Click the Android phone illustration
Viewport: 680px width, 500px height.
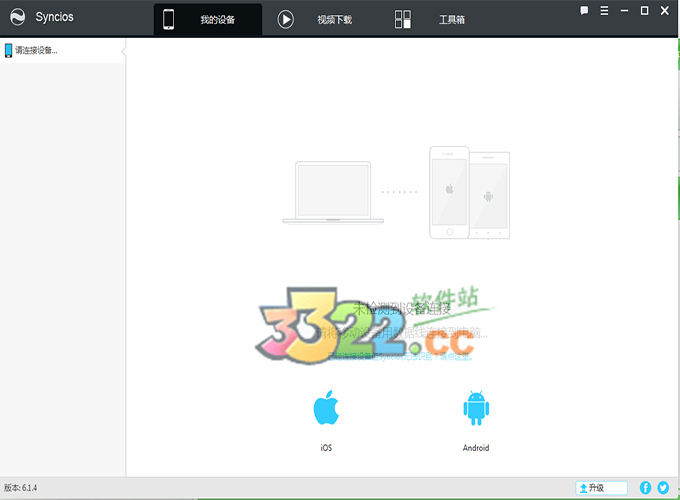490,196
